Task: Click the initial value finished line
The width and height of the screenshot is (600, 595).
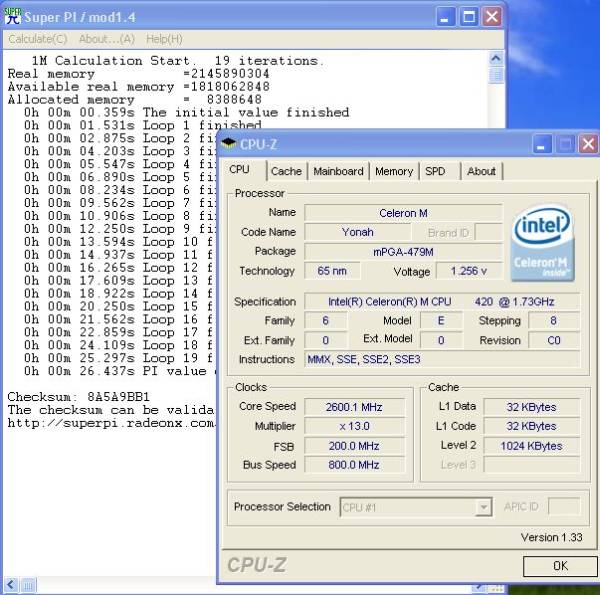Action: point(187,112)
